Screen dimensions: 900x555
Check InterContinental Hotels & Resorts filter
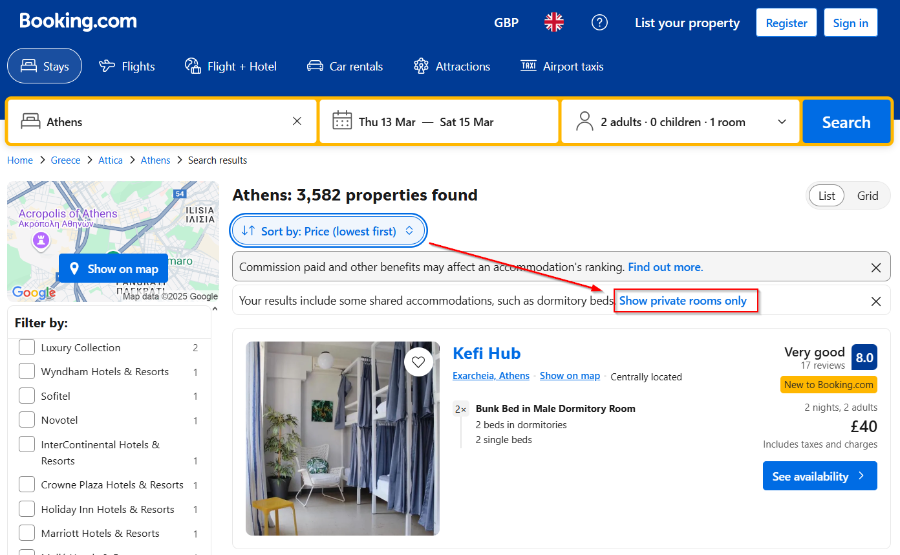tap(26, 444)
